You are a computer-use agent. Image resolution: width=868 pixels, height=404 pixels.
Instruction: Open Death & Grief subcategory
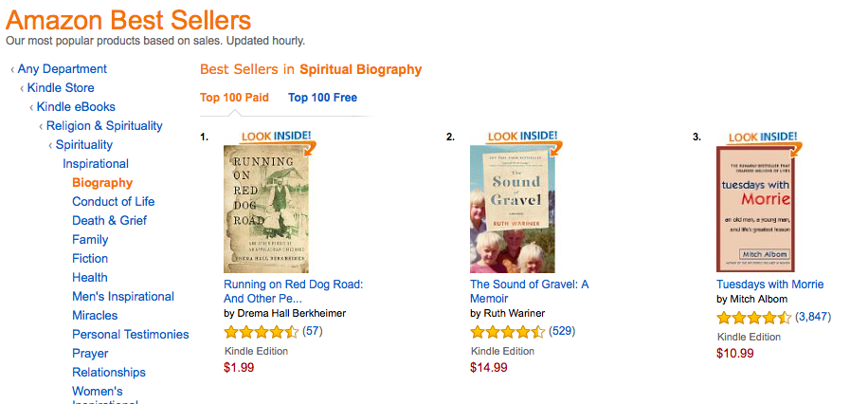[x=109, y=221]
